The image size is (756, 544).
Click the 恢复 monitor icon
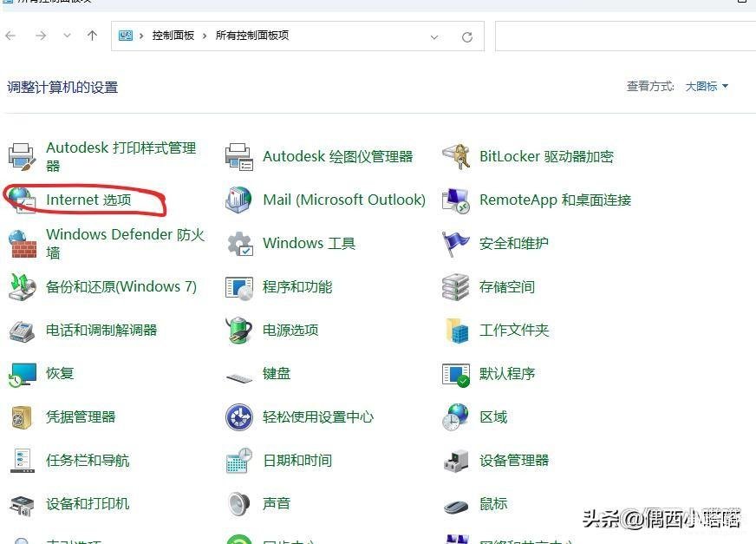(x=23, y=374)
